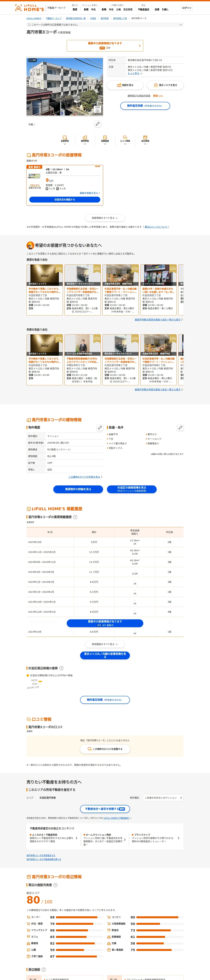Click 杉並区の価格相場を見る button

(132, 489)
